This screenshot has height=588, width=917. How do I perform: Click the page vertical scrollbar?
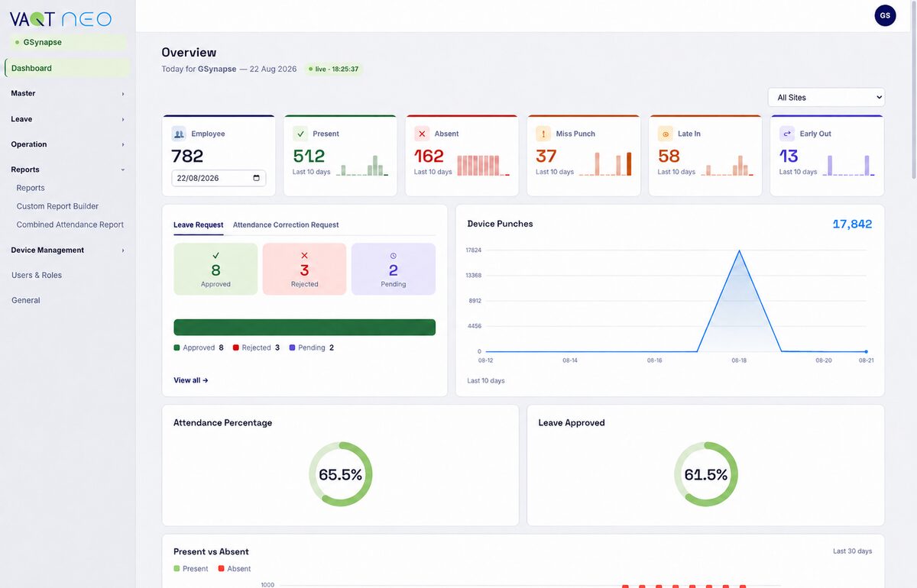tap(913, 92)
